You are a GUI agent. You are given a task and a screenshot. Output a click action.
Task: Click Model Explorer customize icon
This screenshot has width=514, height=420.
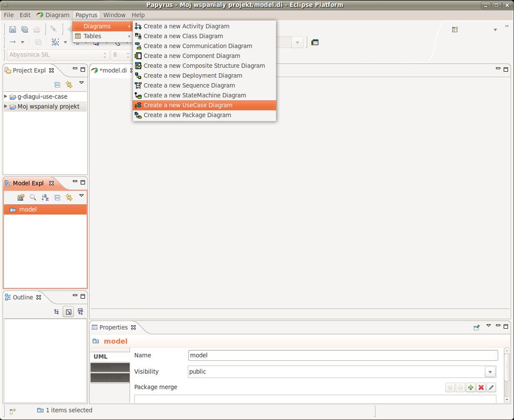pyautogui.click(x=21, y=197)
